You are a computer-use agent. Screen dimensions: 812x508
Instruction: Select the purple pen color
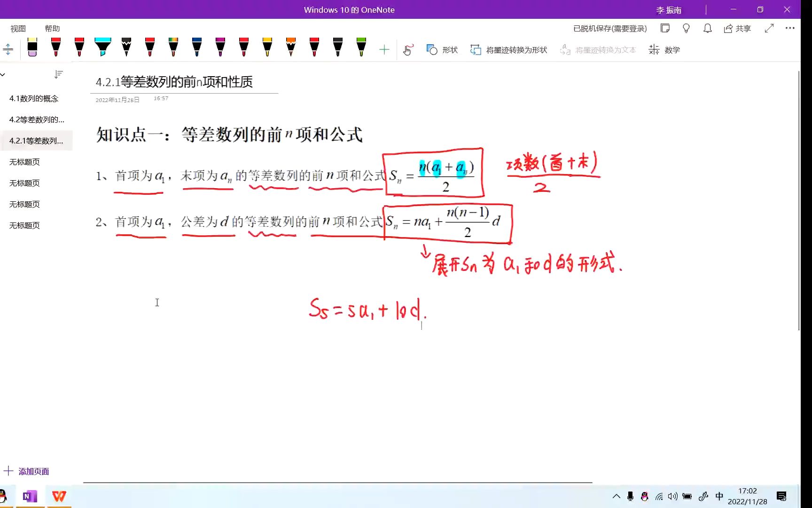(x=220, y=48)
